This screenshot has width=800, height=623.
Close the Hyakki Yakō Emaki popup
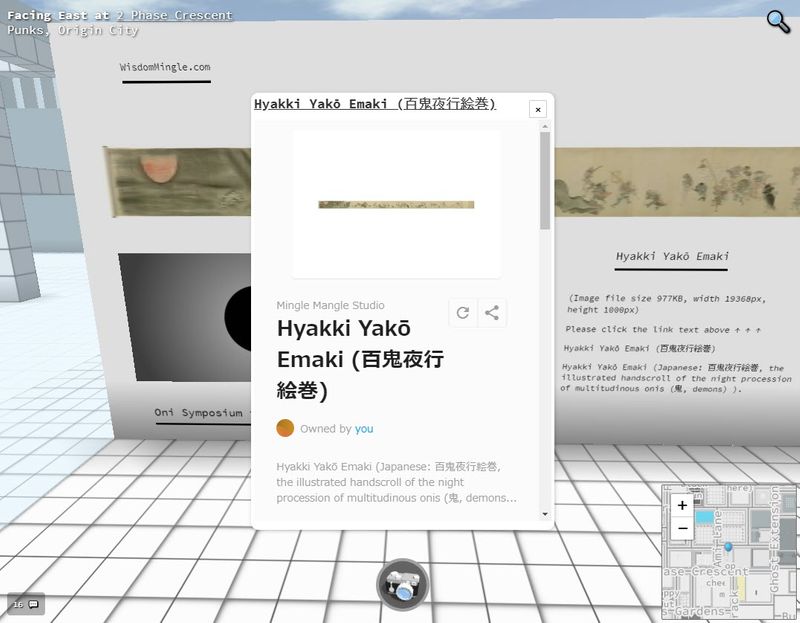(x=538, y=109)
